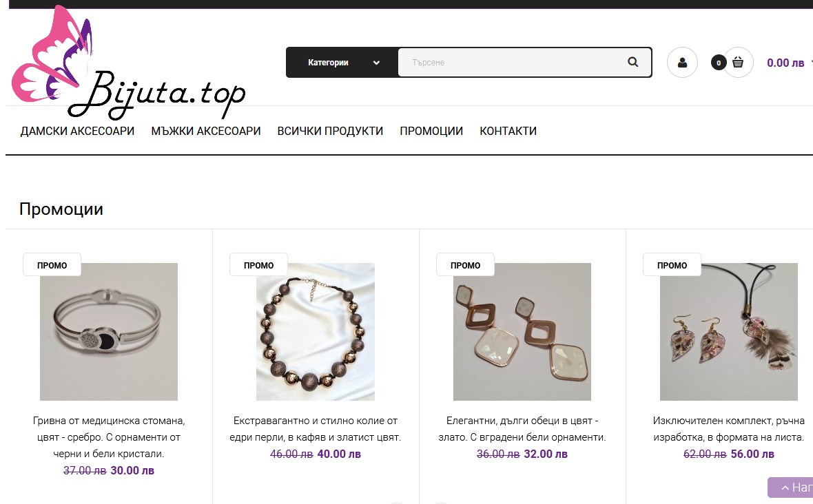
Task: Open the user account icon
Action: tap(682, 63)
